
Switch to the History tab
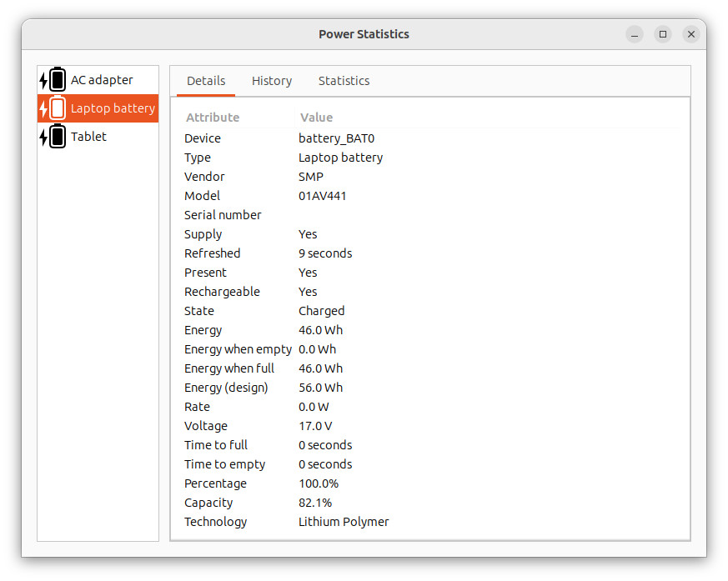click(x=272, y=81)
